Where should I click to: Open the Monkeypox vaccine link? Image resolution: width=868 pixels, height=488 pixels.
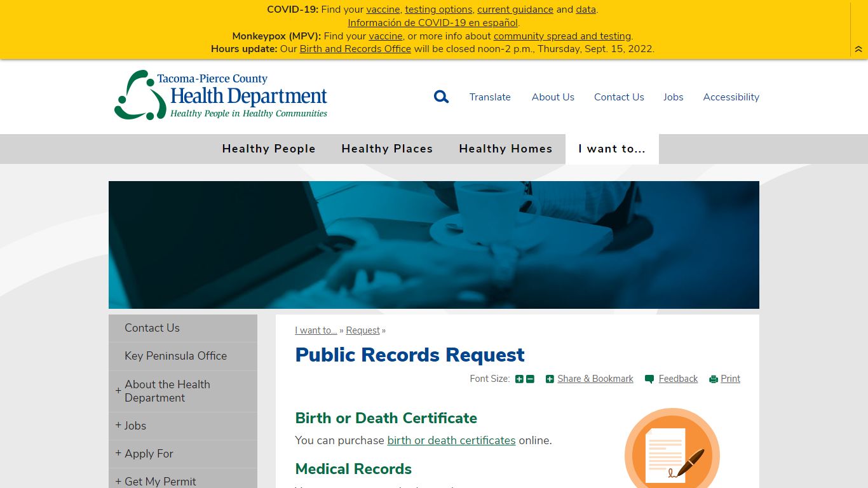click(x=386, y=36)
